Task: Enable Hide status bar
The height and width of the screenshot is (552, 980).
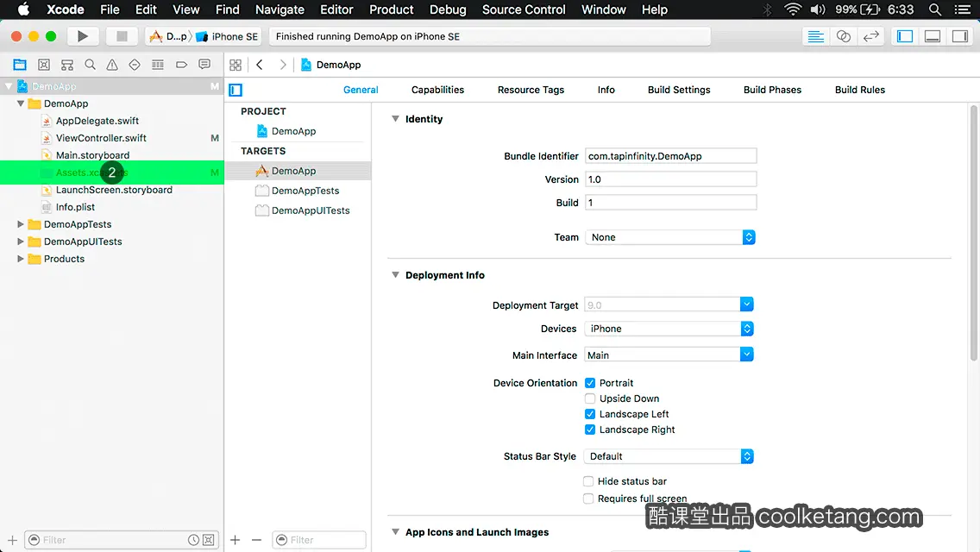Action: click(588, 481)
